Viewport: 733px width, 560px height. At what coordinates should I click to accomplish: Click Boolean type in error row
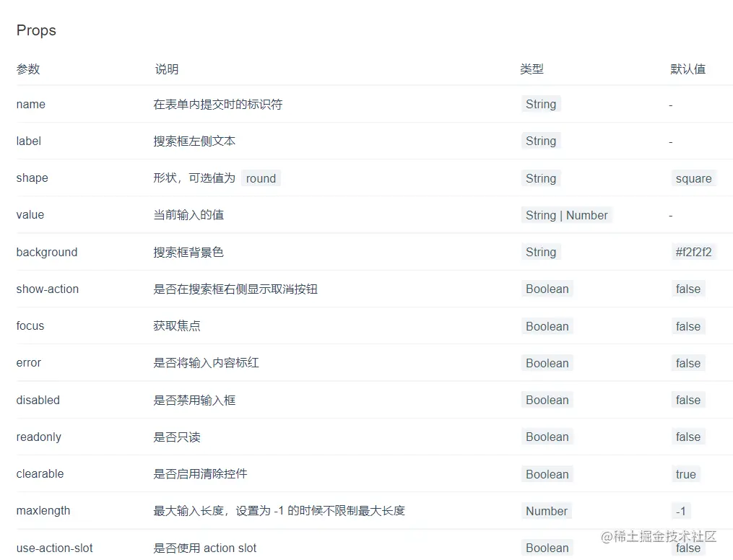point(547,364)
